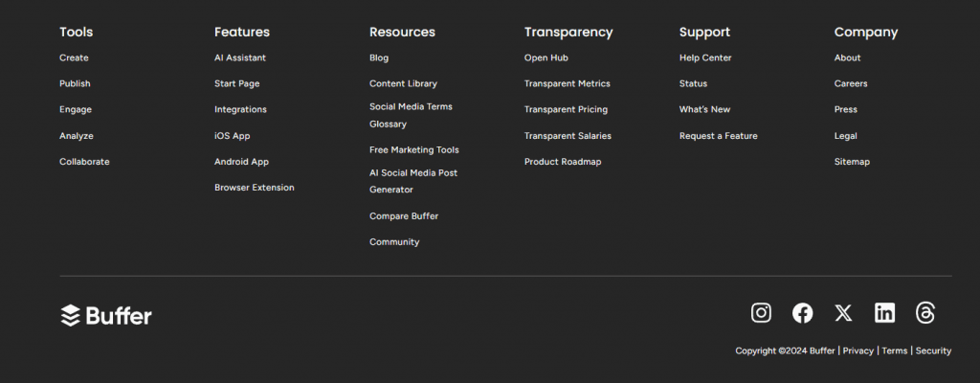Open the Create tool link

(74, 57)
